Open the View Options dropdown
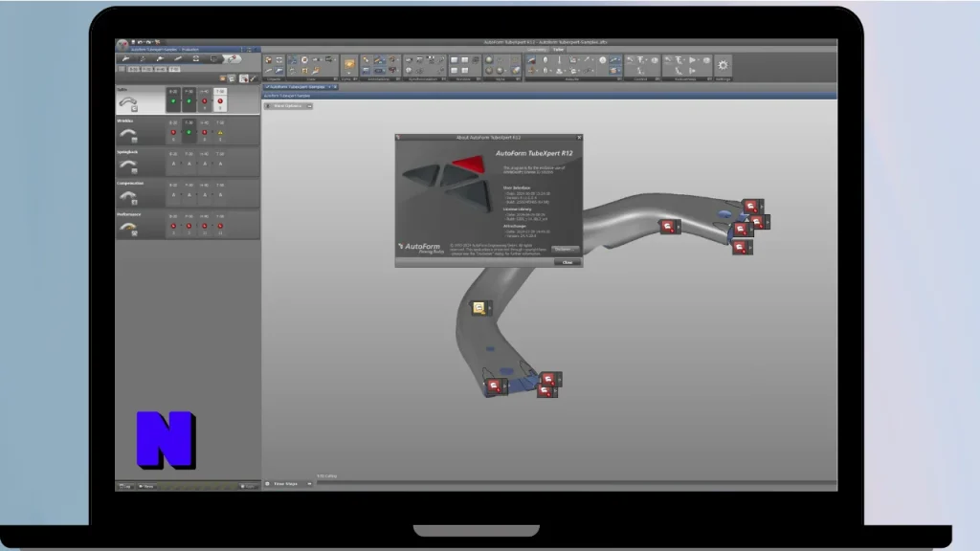This screenshot has width=980, height=551. click(288, 106)
